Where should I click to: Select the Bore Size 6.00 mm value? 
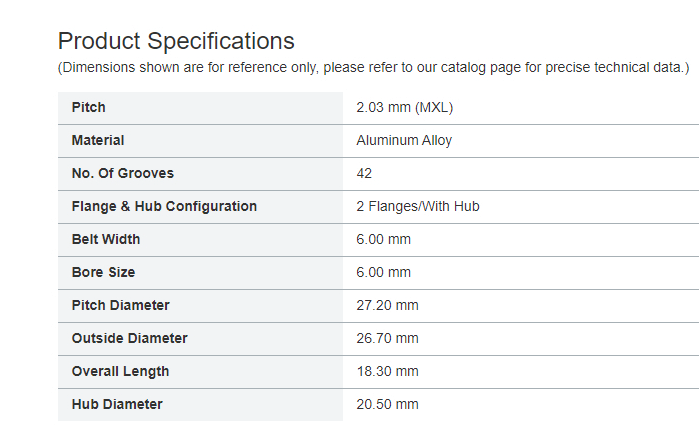click(x=383, y=272)
